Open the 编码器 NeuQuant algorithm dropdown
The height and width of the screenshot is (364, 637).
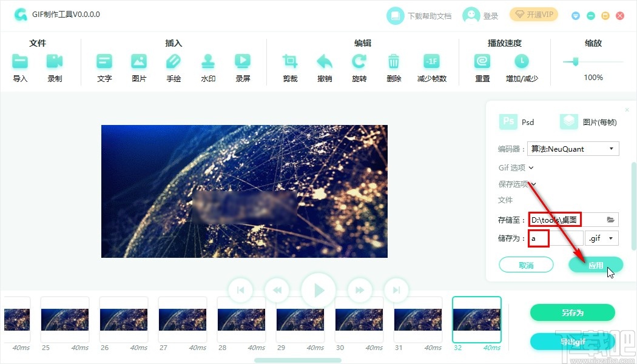[x=573, y=149]
